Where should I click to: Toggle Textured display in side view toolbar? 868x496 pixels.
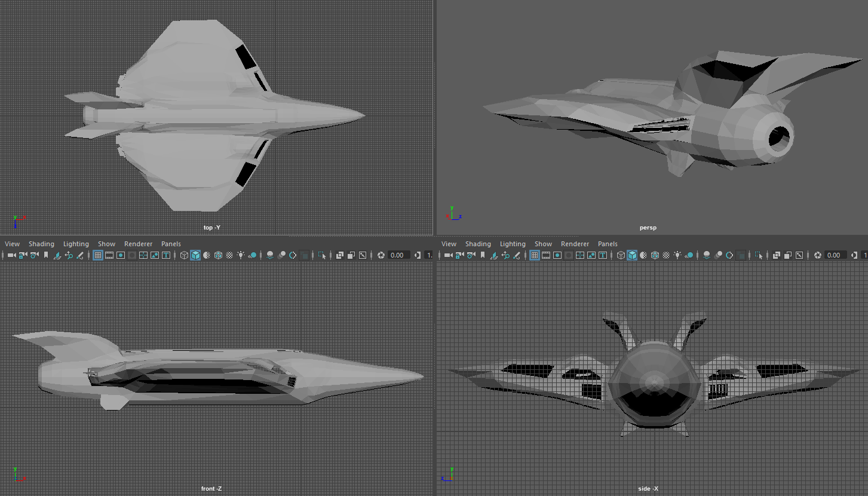[x=666, y=255]
